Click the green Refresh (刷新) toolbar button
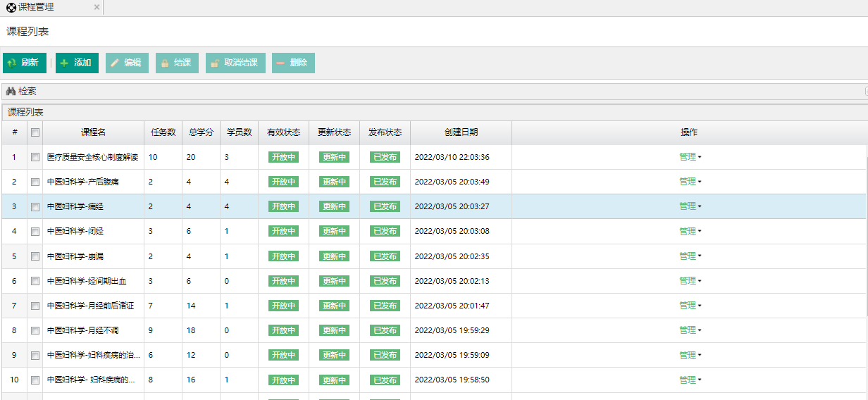The width and height of the screenshot is (868, 400). click(x=24, y=63)
